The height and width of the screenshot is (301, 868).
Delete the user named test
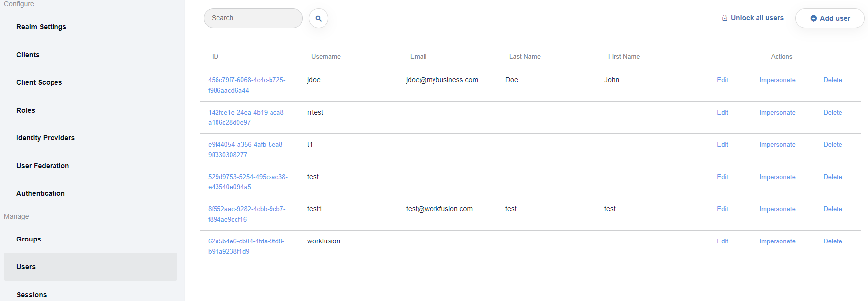pyautogui.click(x=833, y=177)
